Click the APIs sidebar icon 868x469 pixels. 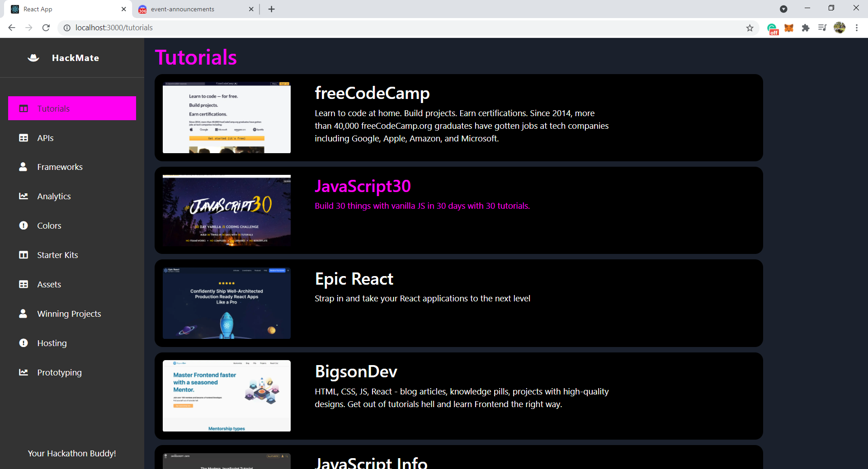[24, 138]
